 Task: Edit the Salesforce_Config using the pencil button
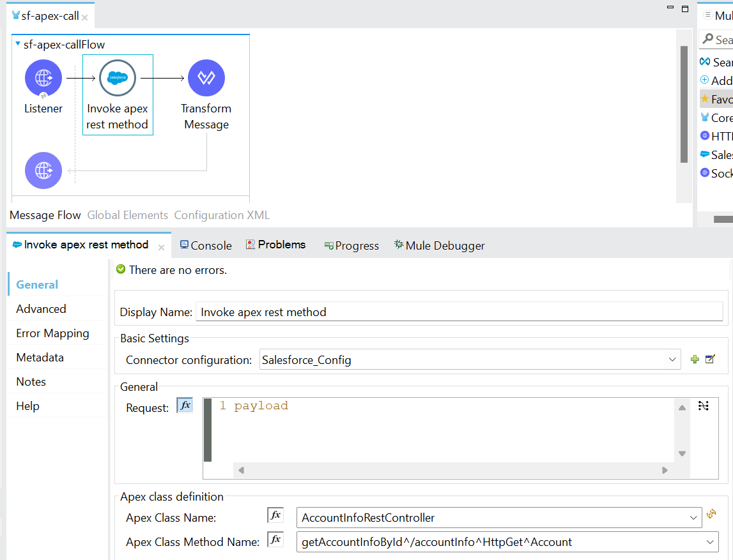709,359
